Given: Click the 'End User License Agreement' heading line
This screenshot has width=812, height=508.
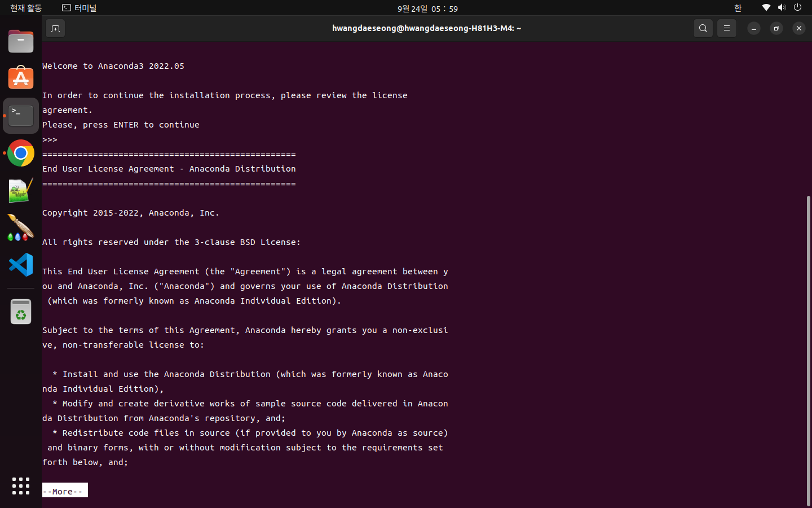Looking at the screenshot, I should (169, 169).
